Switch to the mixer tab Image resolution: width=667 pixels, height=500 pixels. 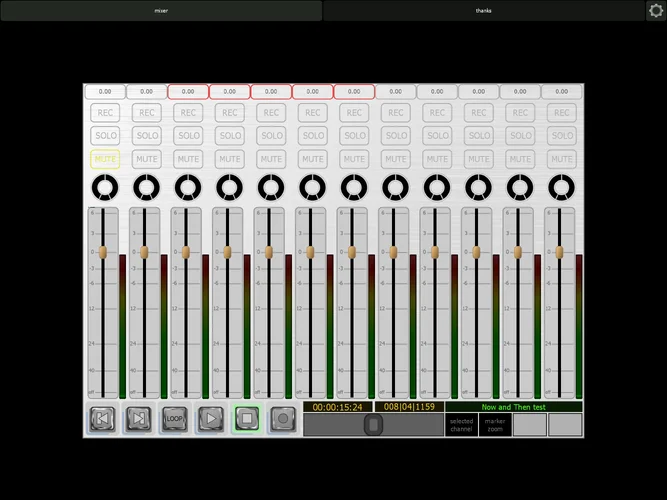(x=161, y=10)
